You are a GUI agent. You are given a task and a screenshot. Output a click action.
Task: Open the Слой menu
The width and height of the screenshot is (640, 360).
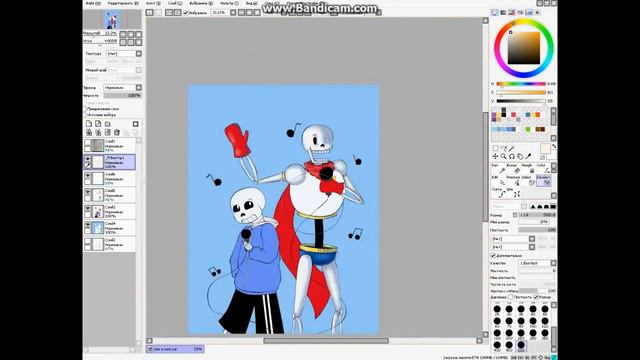tap(175, 3)
